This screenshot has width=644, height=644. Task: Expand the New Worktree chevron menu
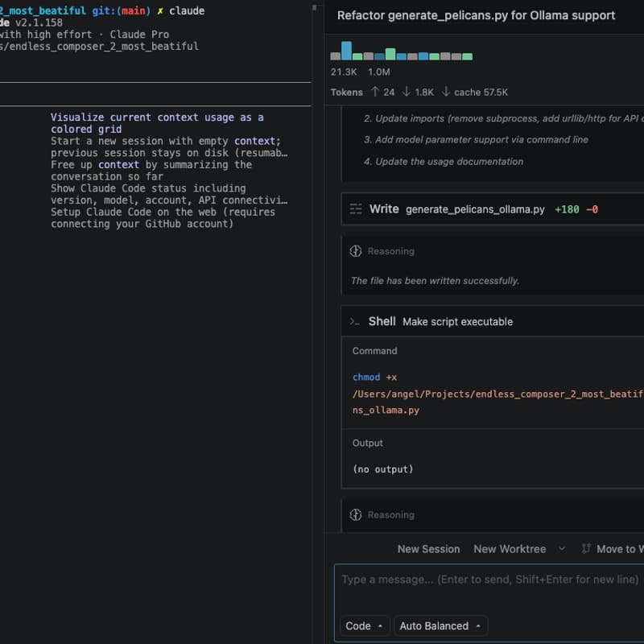tap(562, 549)
